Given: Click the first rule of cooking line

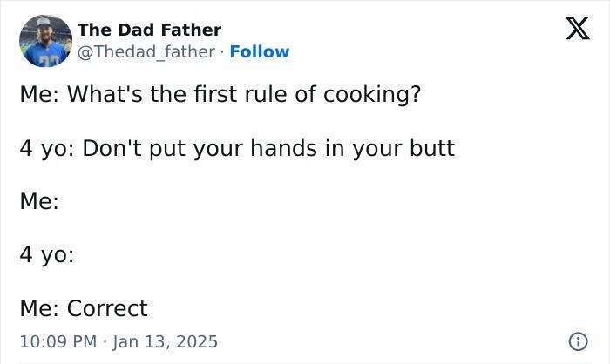Looking at the screenshot, I should tap(220, 94).
